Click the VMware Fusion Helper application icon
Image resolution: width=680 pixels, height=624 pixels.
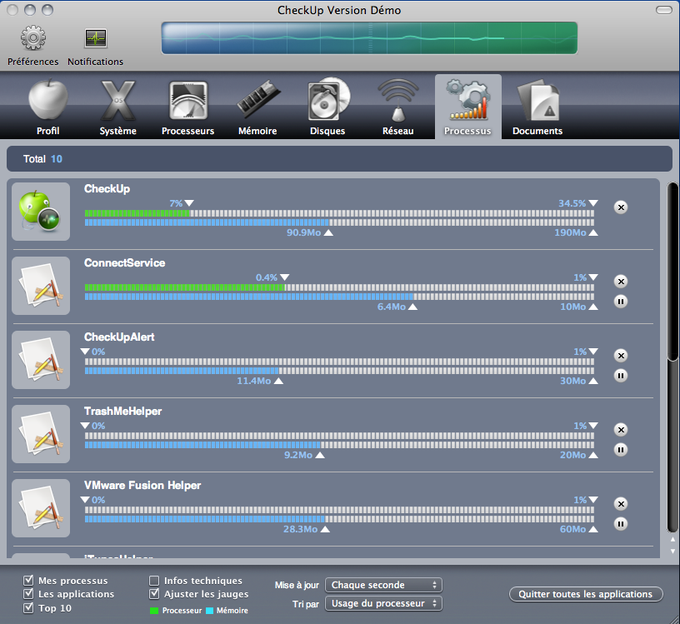41,508
